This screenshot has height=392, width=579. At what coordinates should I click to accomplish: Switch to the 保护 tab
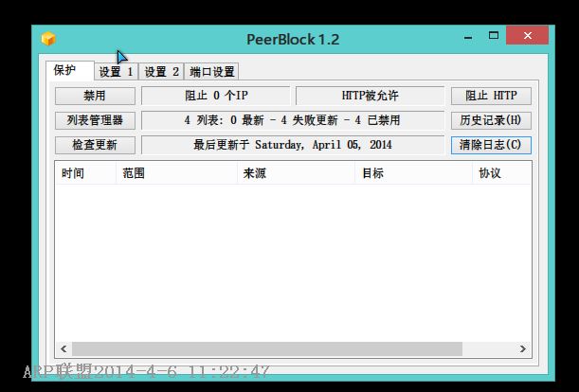[70, 70]
